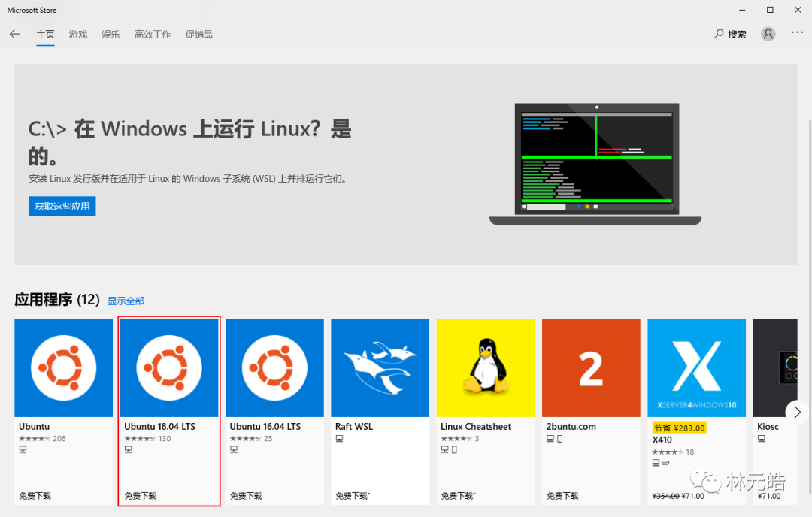This screenshot has width=812, height=517.
Task: Click the Ubuntu 18.04 LTS title text
Action: [x=159, y=426]
